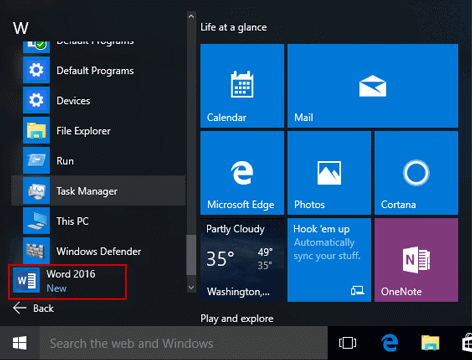The height and width of the screenshot is (360, 472).
Task: Select the Task Manager text label
Action: click(x=87, y=191)
